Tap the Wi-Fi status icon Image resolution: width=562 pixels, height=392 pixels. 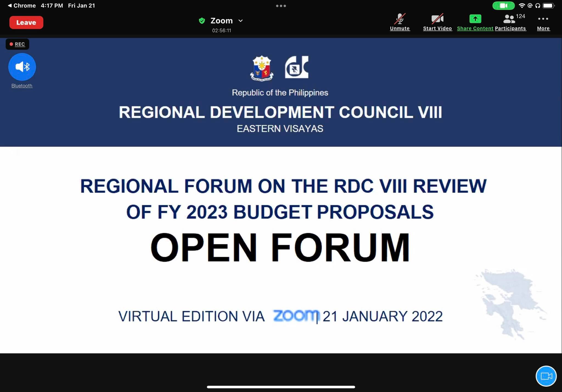[522, 5]
